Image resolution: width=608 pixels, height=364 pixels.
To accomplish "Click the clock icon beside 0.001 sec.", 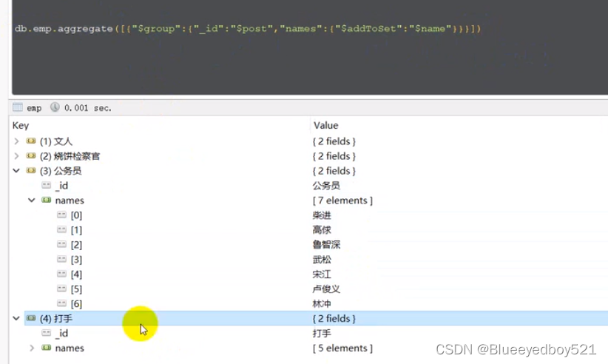I will click(x=55, y=107).
